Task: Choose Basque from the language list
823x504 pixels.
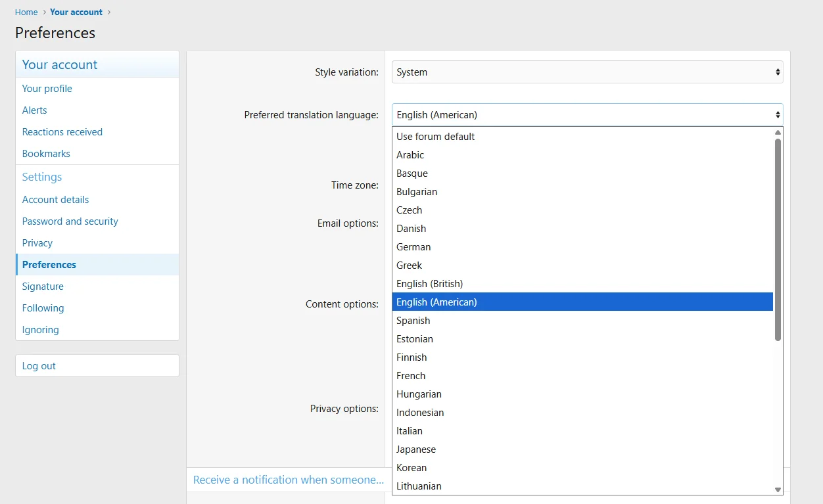Action: tap(582, 173)
